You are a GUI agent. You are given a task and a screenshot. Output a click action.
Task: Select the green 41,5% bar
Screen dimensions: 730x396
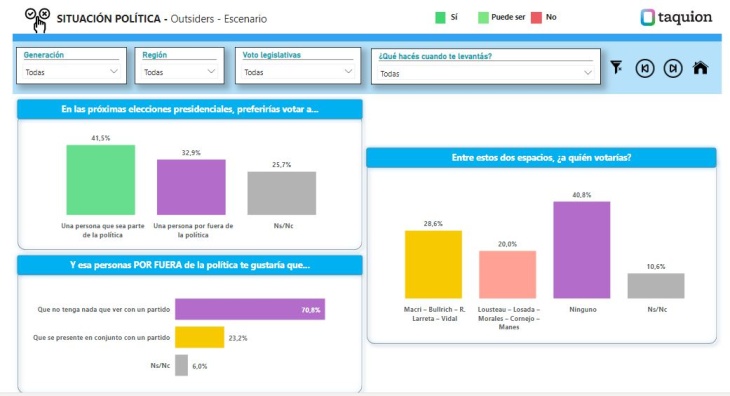(101, 180)
